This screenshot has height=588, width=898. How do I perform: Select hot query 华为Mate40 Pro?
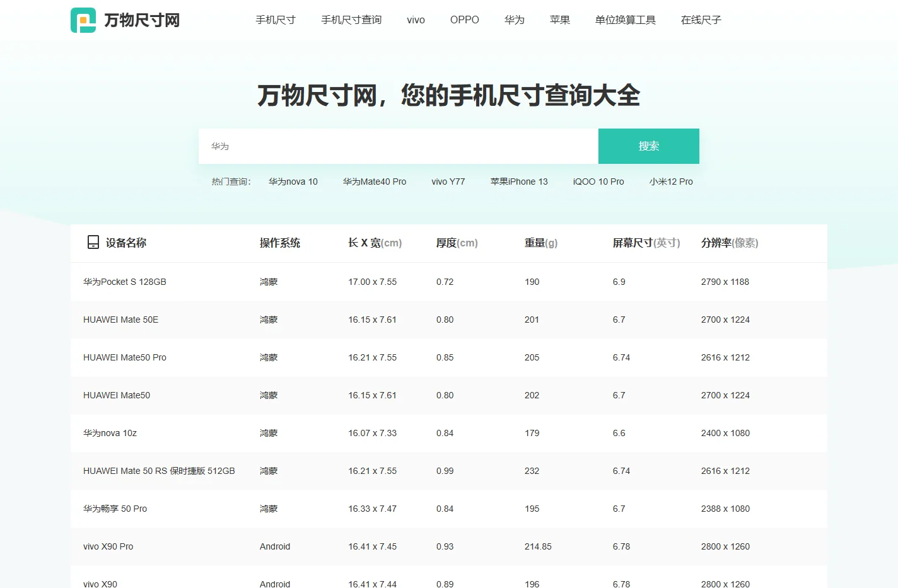(375, 182)
